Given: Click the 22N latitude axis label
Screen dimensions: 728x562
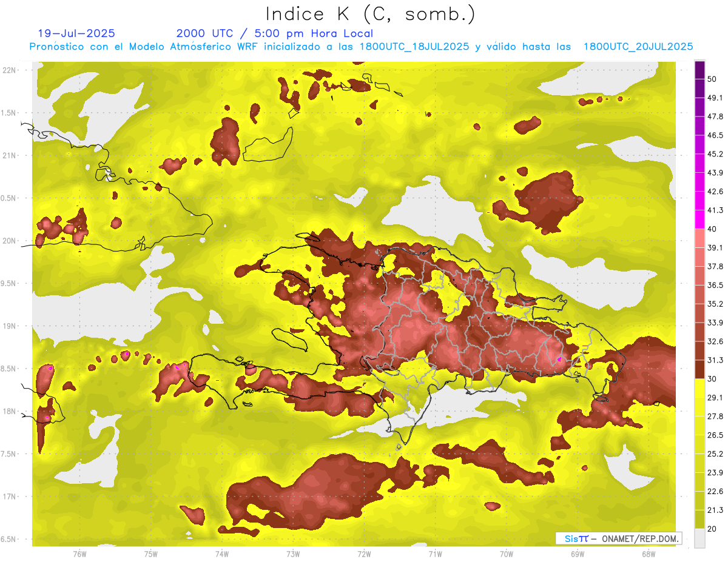Looking at the screenshot, I should [x=10, y=70].
